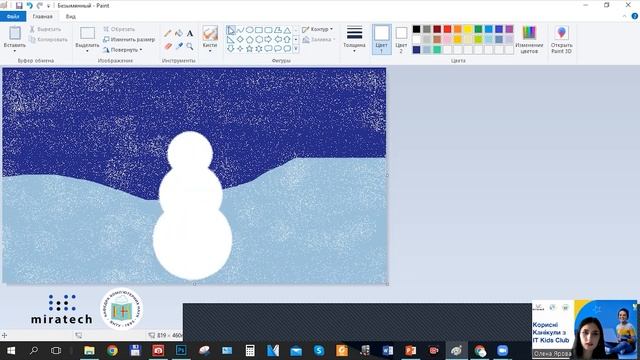Open the Thickness (Толщина) dropdown
Image resolution: width=640 pixels, height=360 pixels.
(x=354, y=40)
